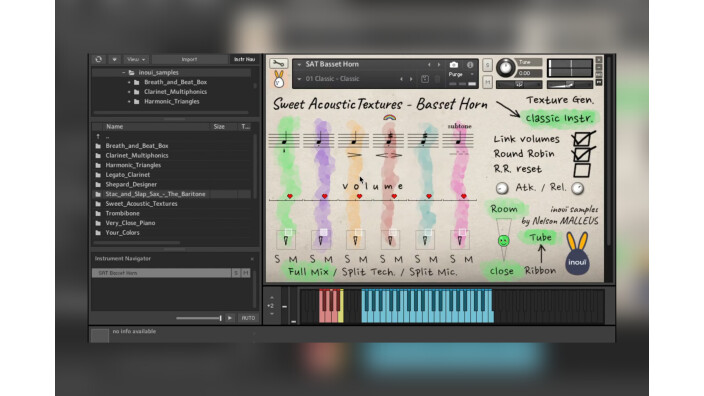Collapse the inoui_samples folder tree

pyautogui.click(x=123, y=72)
